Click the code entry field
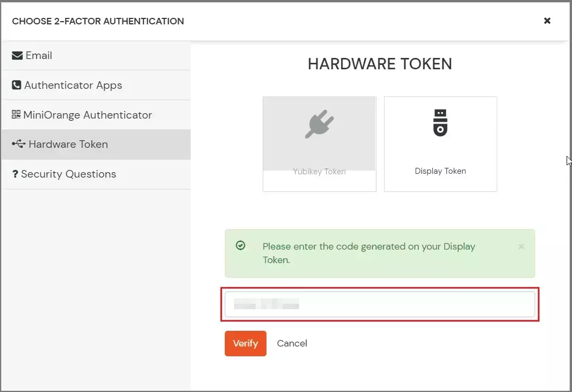 click(379, 304)
